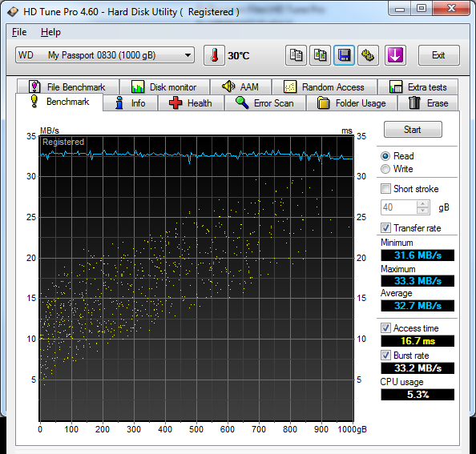The width and height of the screenshot is (476, 454).
Task: Start the benchmark test
Action: coord(413,130)
